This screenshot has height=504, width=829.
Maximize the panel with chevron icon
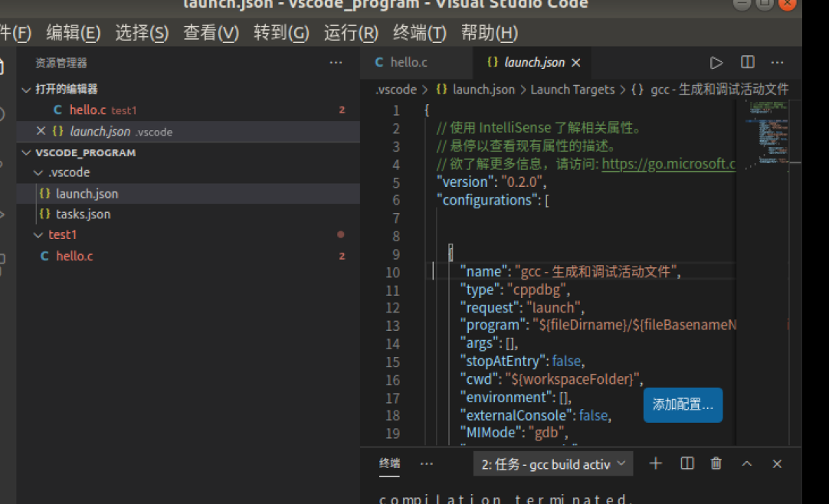click(745, 463)
